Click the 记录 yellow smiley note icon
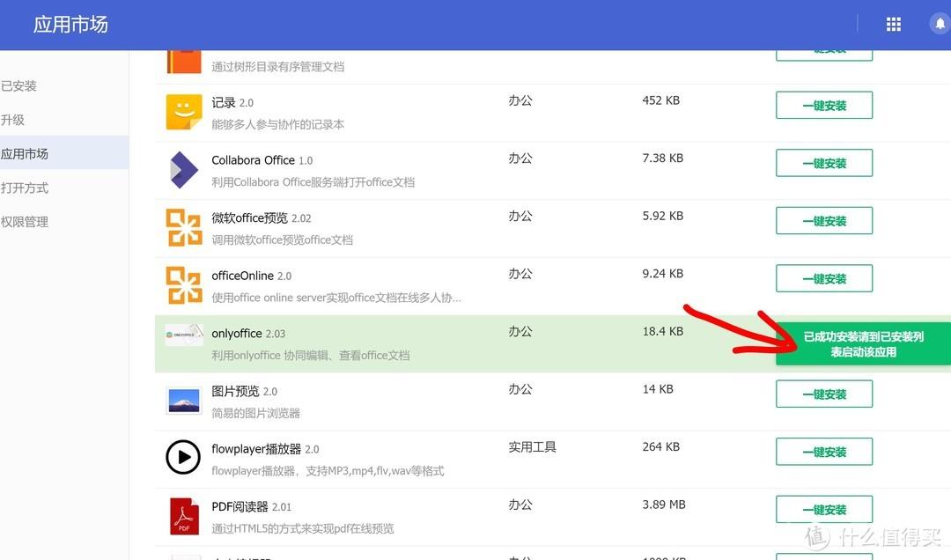Image resolution: width=951 pixels, height=560 pixels. 184,112
